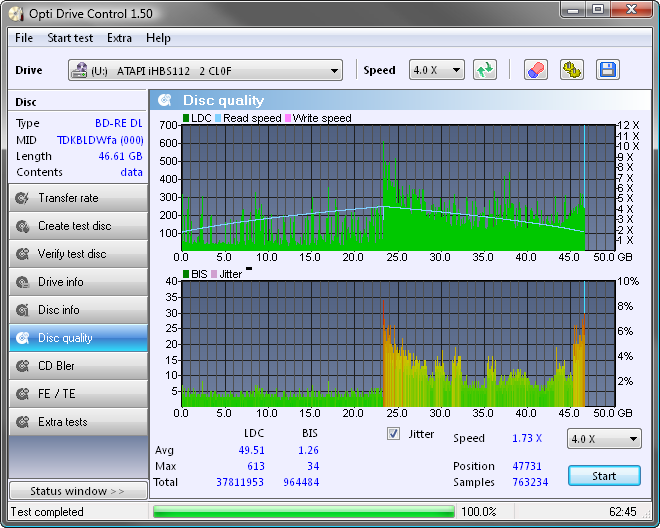Viewport: 660px width, 528px height.
Task: Click the Extra tests sidebar icon
Action: click(22, 421)
